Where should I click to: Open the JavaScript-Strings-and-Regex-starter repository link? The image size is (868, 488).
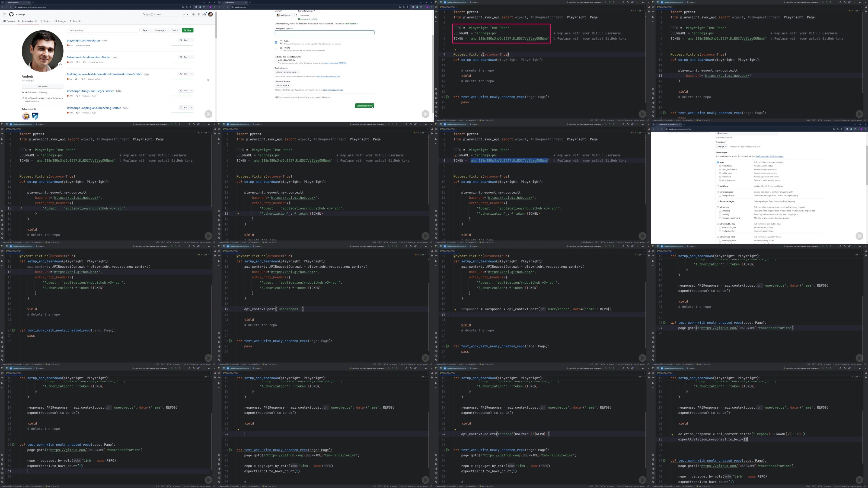[x=90, y=91]
